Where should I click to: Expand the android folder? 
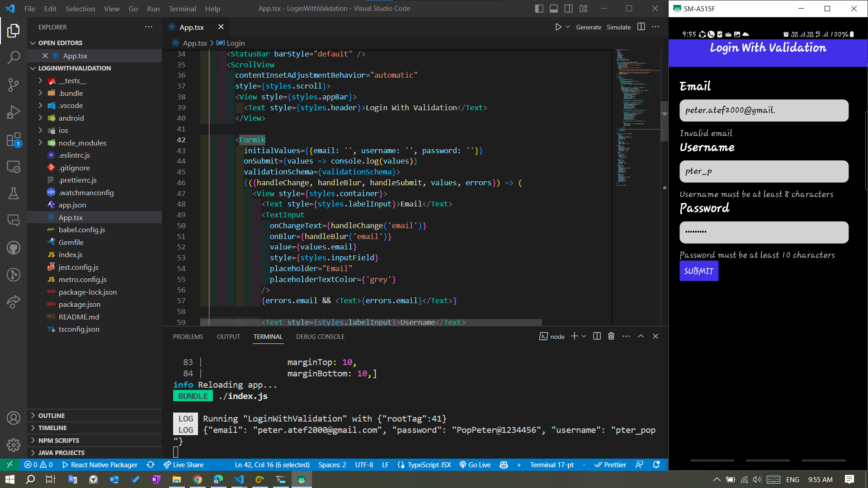coord(71,118)
